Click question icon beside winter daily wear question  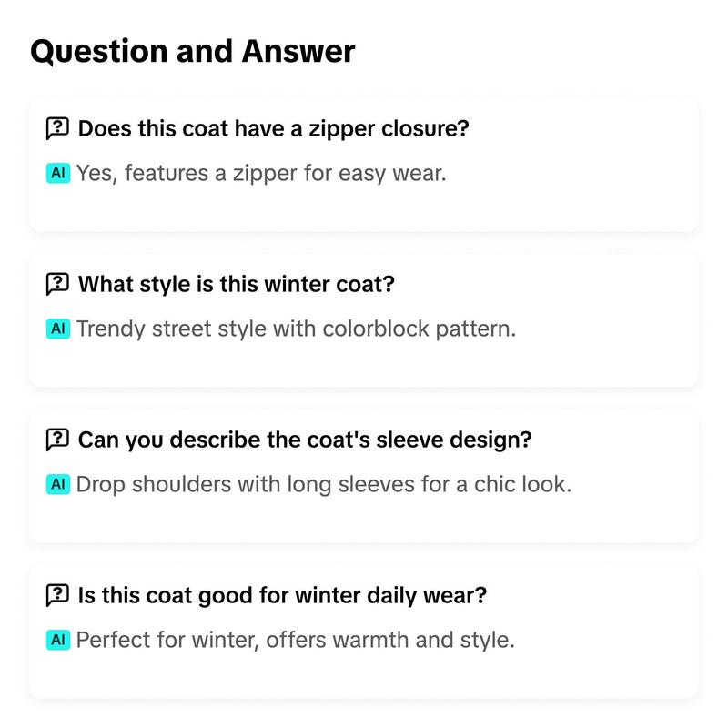57,595
